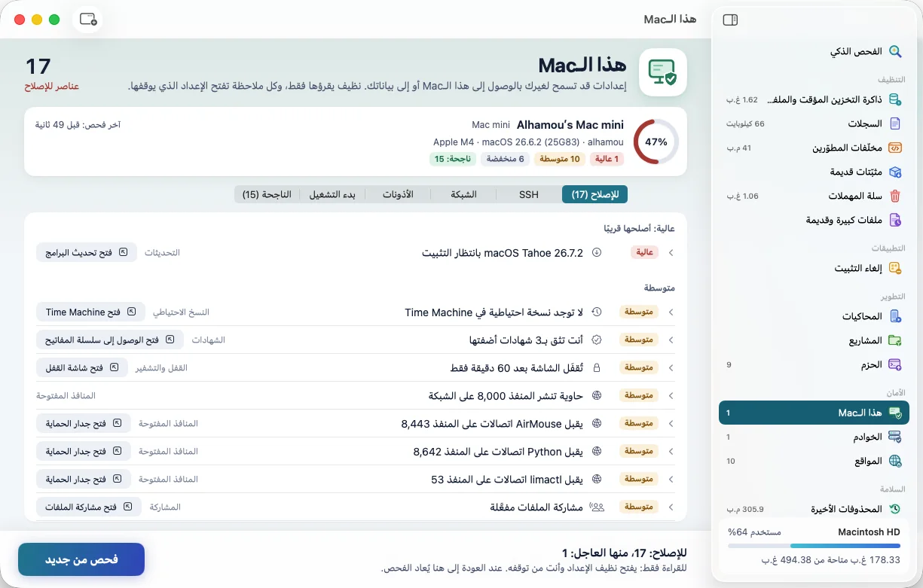Click فتح جدار الحماية for AirMouse row
Screen dimensions: 923x588
click(83, 423)
